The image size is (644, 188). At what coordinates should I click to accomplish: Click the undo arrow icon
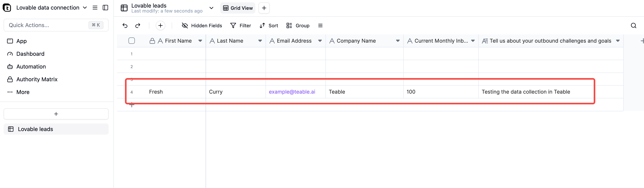tap(125, 25)
